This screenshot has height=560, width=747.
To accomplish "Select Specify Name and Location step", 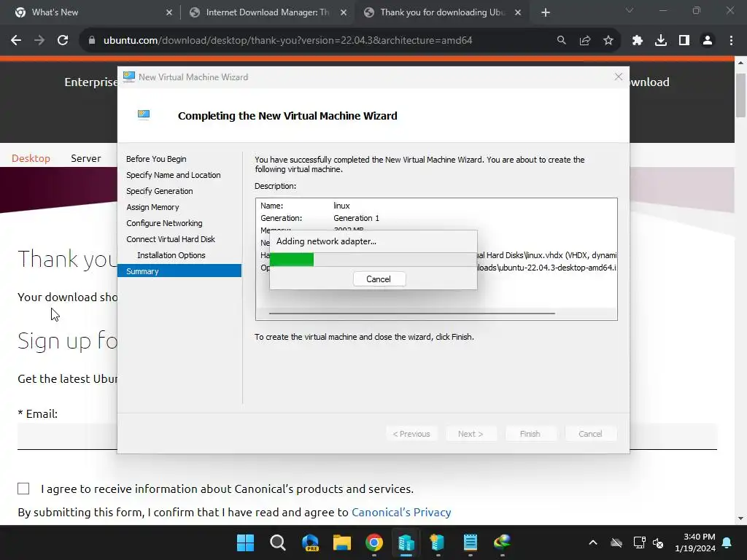I will (x=174, y=175).
